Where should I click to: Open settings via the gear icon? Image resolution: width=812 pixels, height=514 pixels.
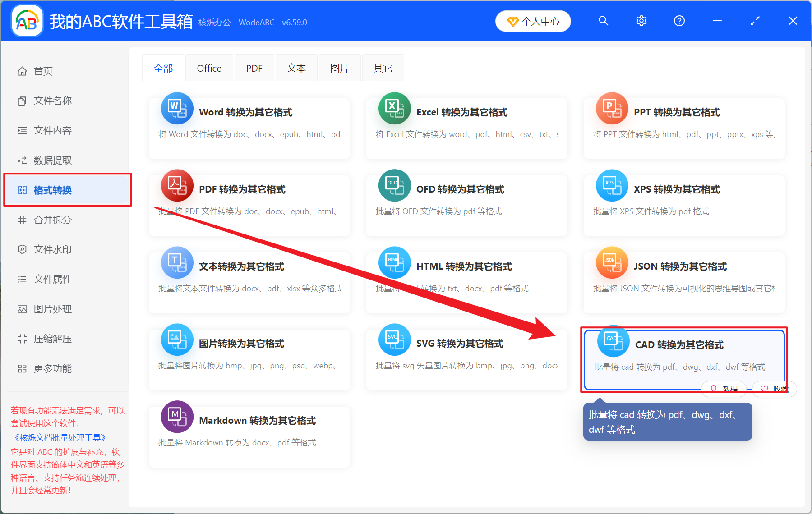pyautogui.click(x=641, y=21)
